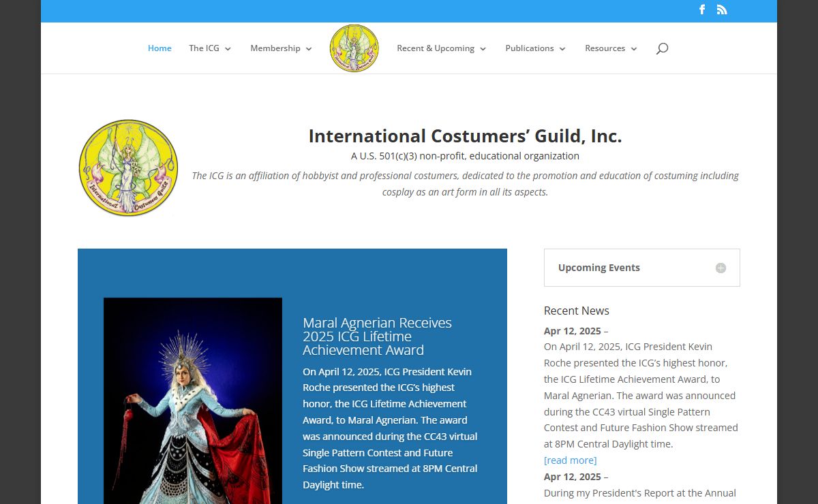The height and width of the screenshot is (504, 818).
Task: Open the Facebook icon in top bar
Action: 702,10
